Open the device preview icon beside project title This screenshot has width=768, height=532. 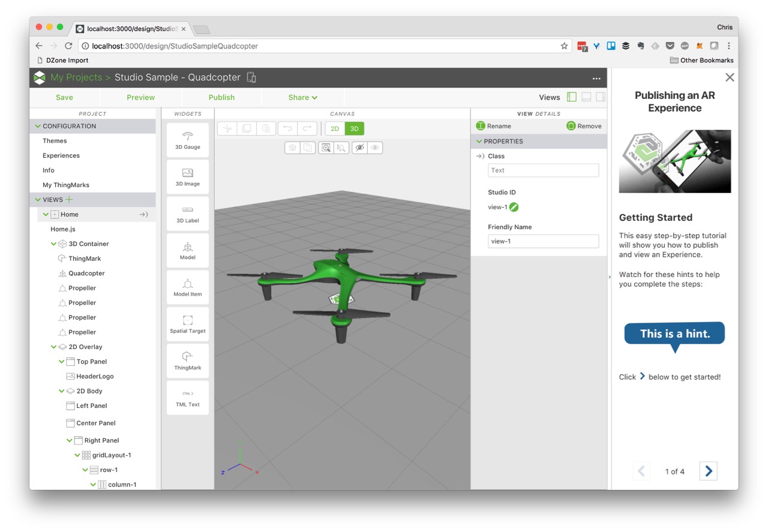(251, 77)
